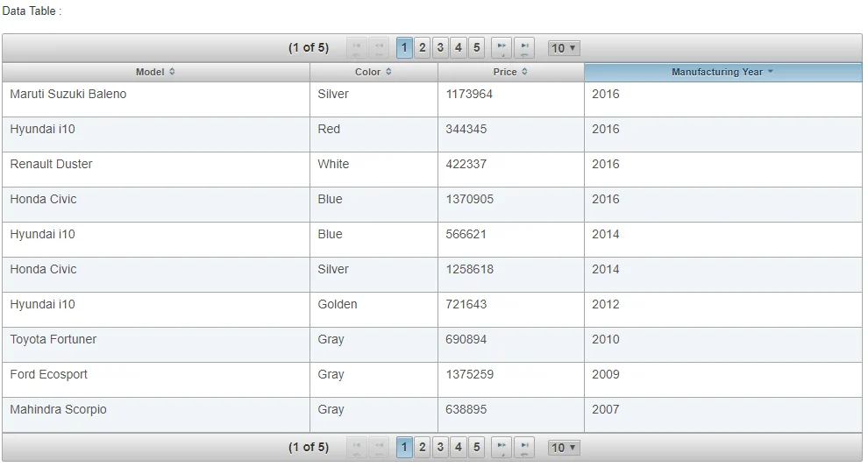Jump to last page in top paginator
This screenshot has width=868, height=467.
(523, 48)
